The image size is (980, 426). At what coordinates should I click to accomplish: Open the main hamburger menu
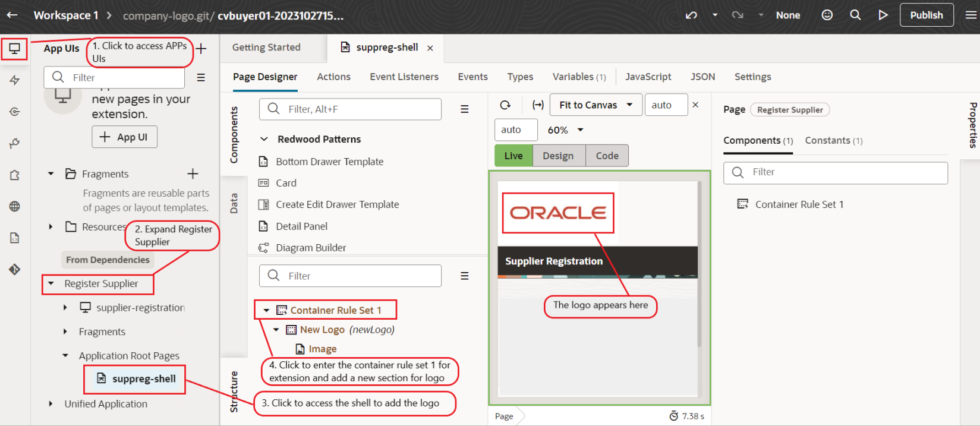[970, 15]
